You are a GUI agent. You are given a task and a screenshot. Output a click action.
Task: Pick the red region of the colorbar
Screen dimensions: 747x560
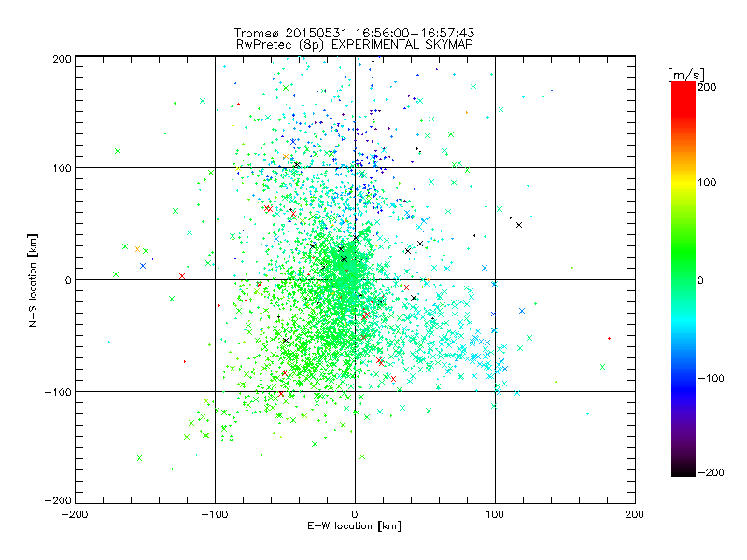coord(684,98)
